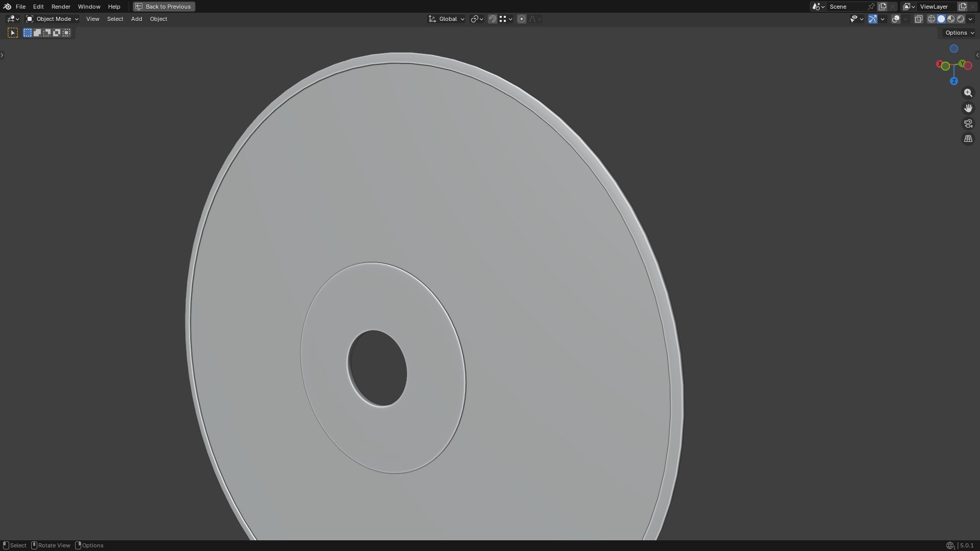
Task: Open the viewport Select menu
Action: (x=115, y=19)
